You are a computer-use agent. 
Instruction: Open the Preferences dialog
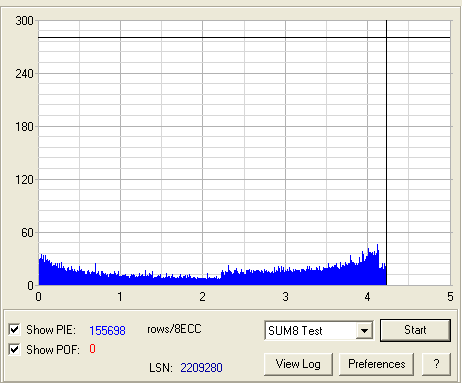[x=377, y=364]
